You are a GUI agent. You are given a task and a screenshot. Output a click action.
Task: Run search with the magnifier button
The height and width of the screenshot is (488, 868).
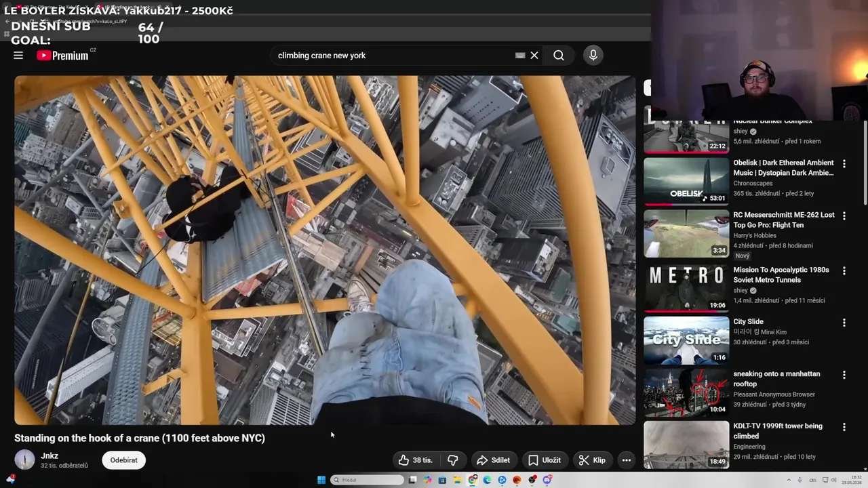tap(559, 56)
